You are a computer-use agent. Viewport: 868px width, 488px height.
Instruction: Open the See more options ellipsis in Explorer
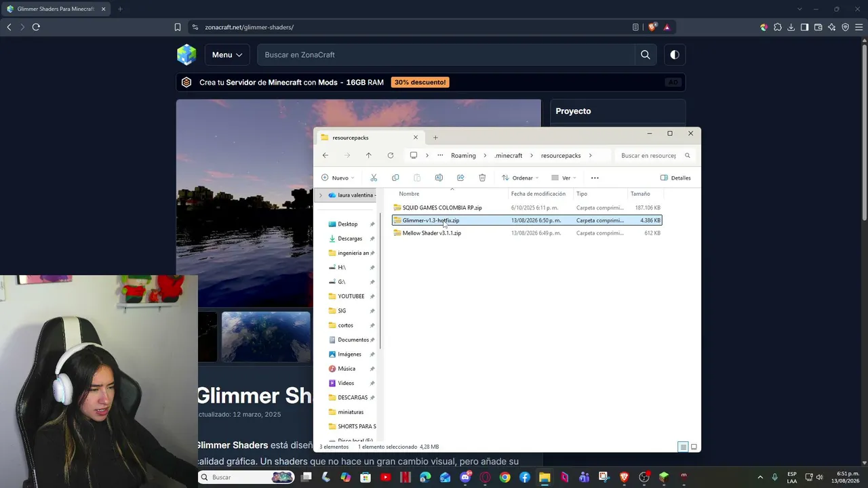(595, 178)
